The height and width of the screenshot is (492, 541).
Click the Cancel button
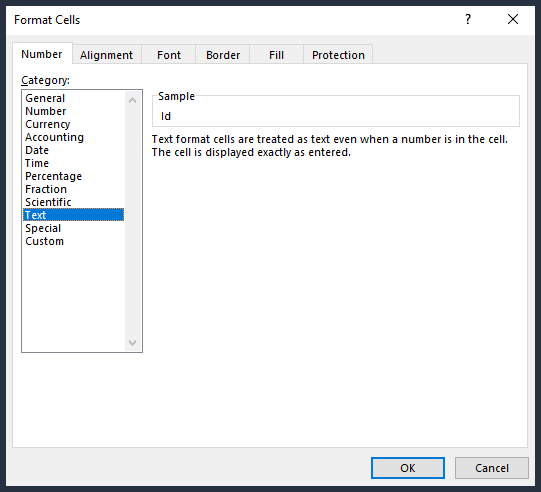coord(492,468)
